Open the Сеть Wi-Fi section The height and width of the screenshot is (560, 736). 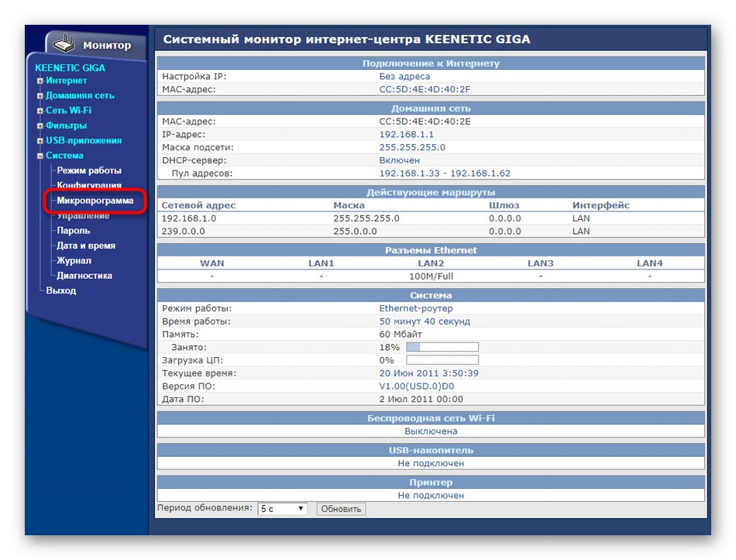point(68,110)
